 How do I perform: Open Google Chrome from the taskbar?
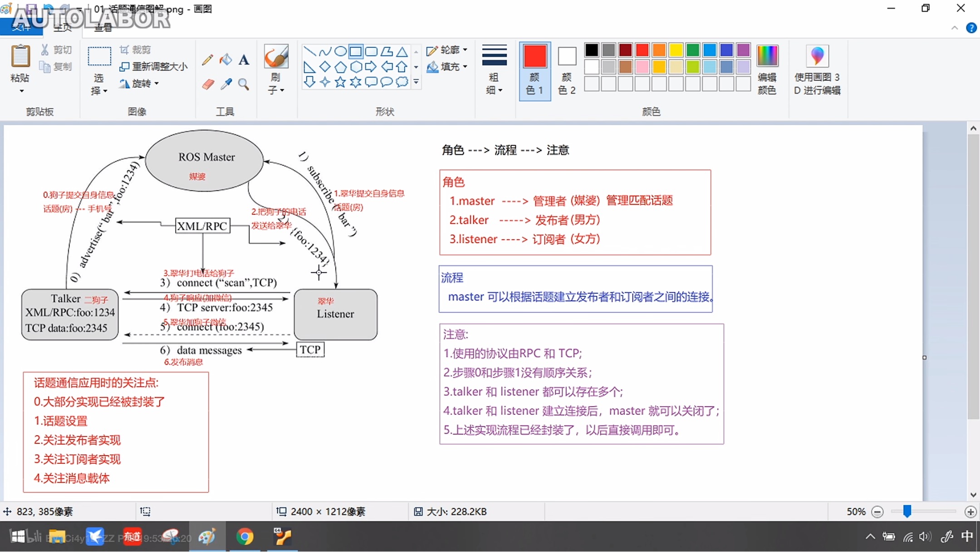(x=245, y=537)
